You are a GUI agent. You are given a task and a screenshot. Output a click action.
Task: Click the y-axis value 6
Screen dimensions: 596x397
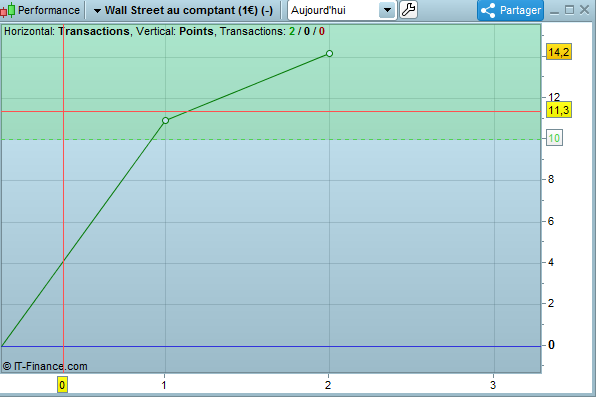pos(551,221)
